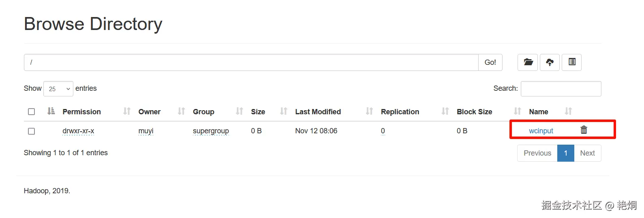Click the directory path input field
644x218 pixels.
point(251,62)
